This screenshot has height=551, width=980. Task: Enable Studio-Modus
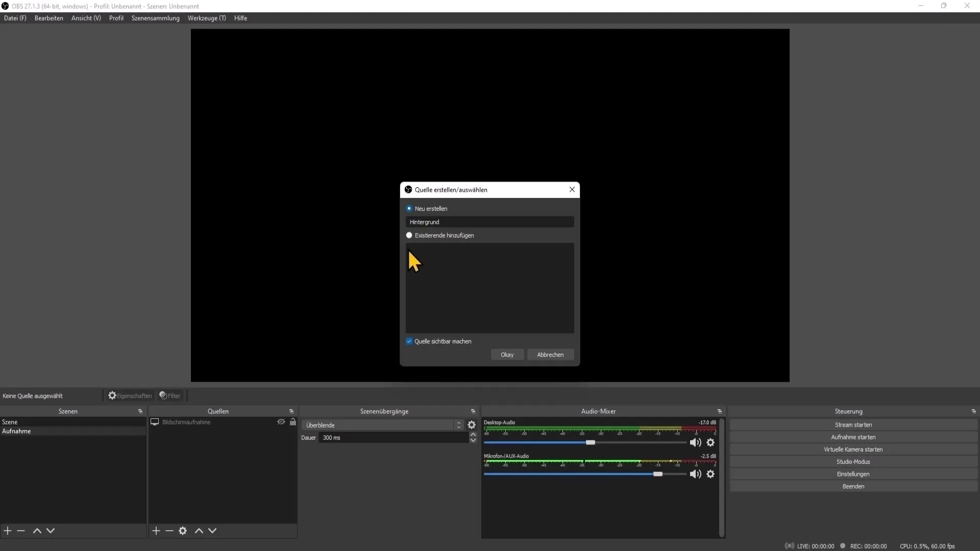(x=853, y=462)
